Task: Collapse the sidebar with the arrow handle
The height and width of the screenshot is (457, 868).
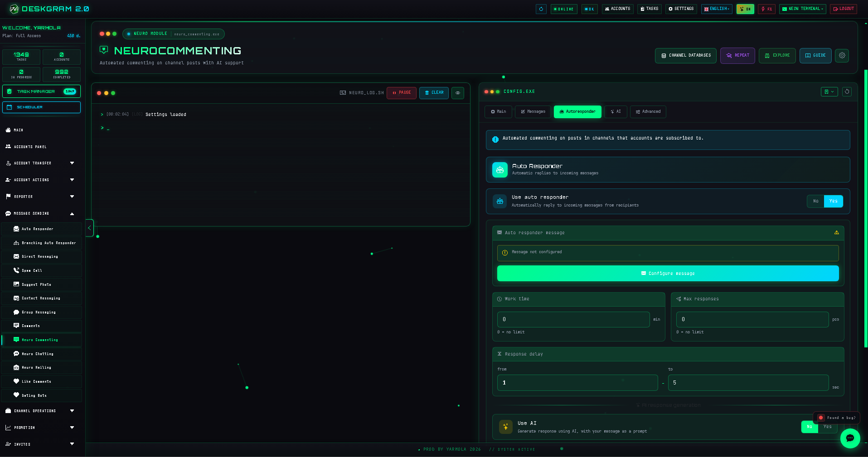Action: (89, 228)
